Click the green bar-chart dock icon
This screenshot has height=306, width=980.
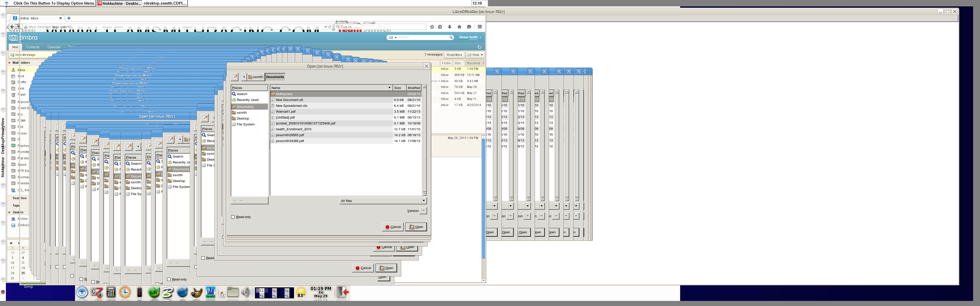tap(154, 292)
